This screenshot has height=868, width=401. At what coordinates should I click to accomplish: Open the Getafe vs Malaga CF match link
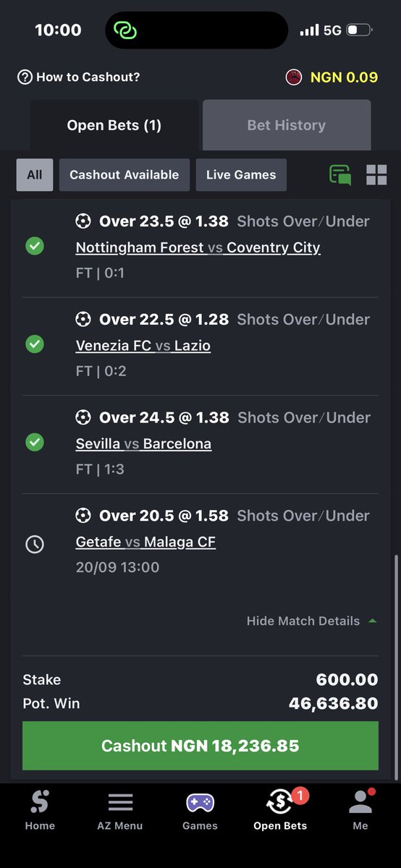click(x=145, y=542)
